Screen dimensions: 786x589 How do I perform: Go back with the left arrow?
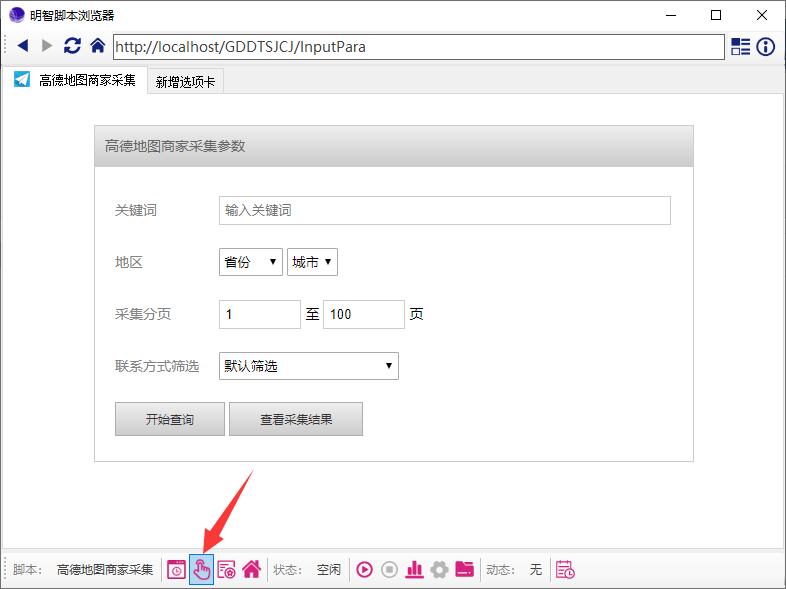[x=23, y=46]
